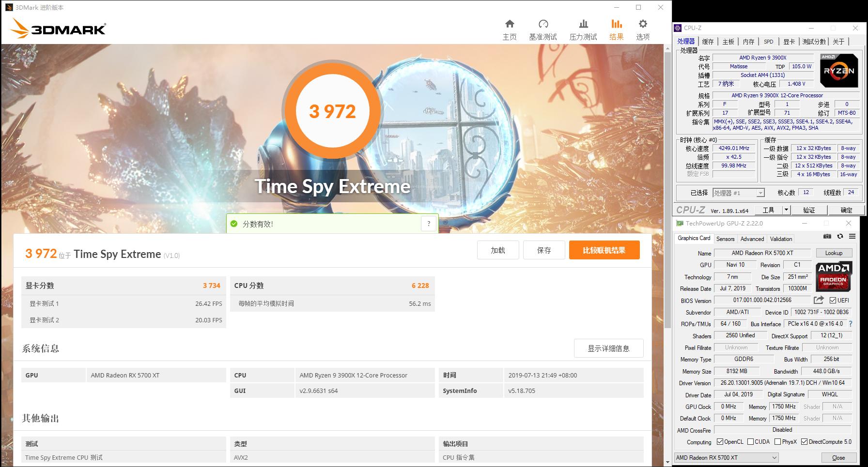Take a GPU-Z screenshot with camera icon
Screen dimensions: 868x467
[827, 237]
